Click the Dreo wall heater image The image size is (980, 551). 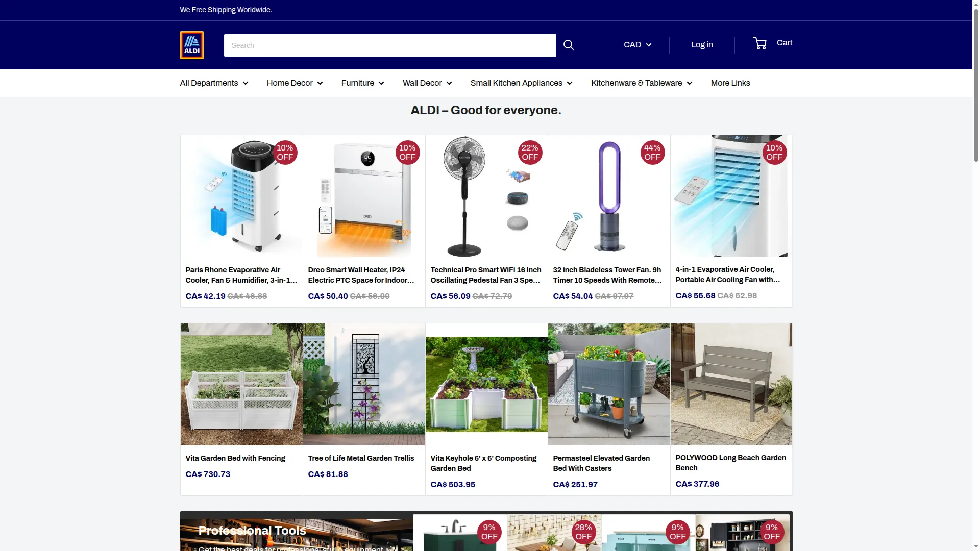pyautogui.click(x=364, y=196)
